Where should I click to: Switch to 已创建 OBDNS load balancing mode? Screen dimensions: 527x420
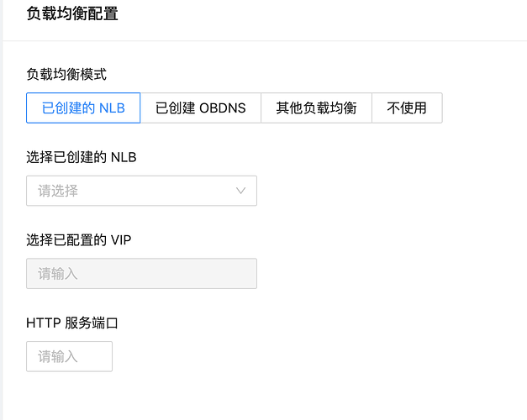tap(201, 108)
